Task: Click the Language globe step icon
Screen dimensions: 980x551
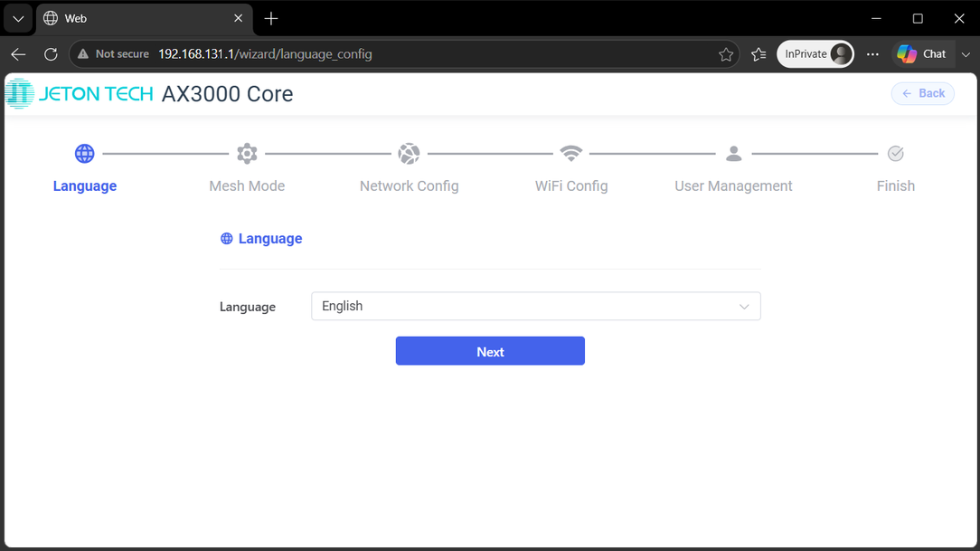Action: [x=84, y=153]
